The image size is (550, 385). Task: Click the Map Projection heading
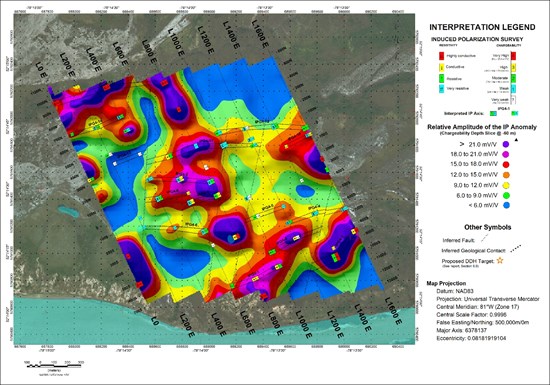[x=446, y=283]
